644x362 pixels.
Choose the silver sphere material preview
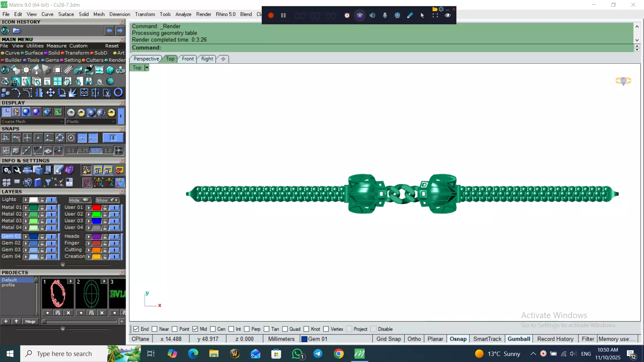click(71, 113)
